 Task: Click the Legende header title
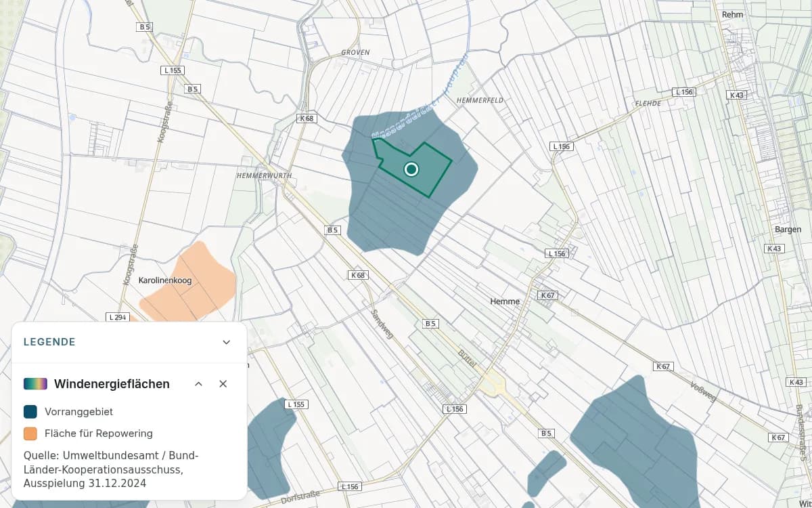coord(49,342)
